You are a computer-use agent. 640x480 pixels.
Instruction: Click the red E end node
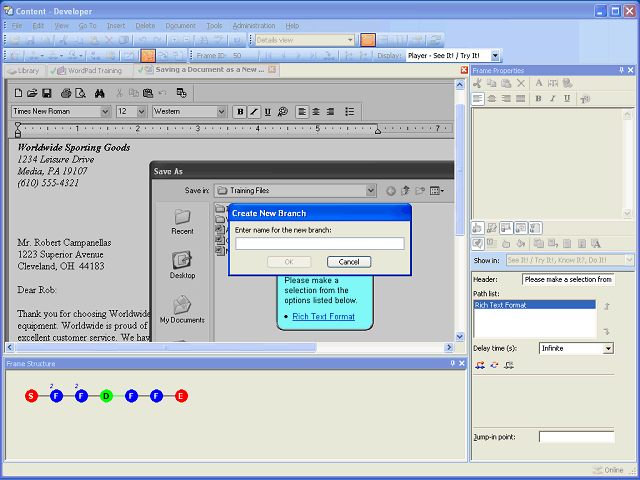tap(181, 396)
